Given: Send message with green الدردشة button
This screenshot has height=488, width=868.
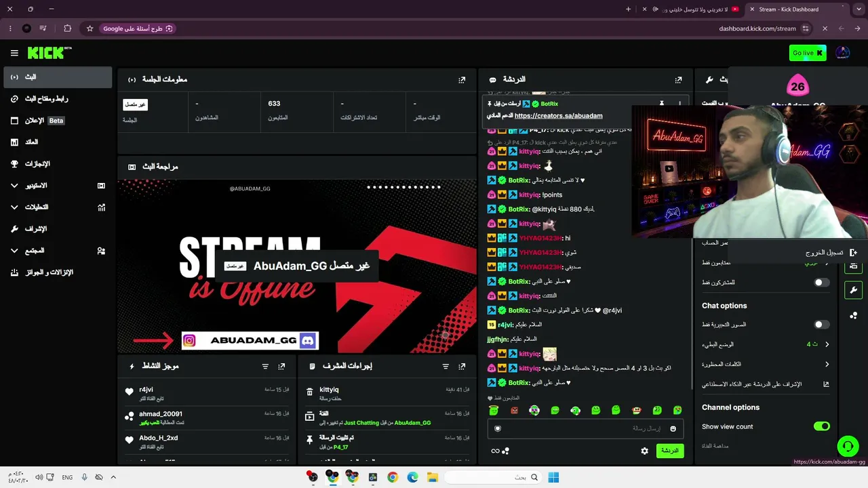Looking at the screenshot, I should tap(669, 451).
